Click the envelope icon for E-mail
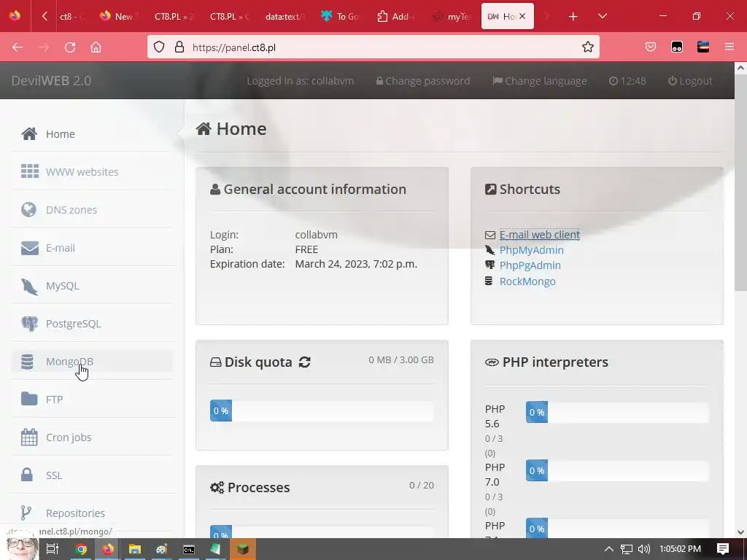Viewport: 747px width, 560px height. point(29,248)
